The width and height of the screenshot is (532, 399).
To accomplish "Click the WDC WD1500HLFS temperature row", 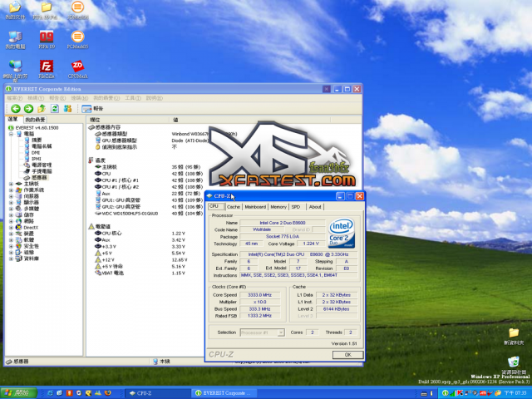I will (x=148, y=214).
